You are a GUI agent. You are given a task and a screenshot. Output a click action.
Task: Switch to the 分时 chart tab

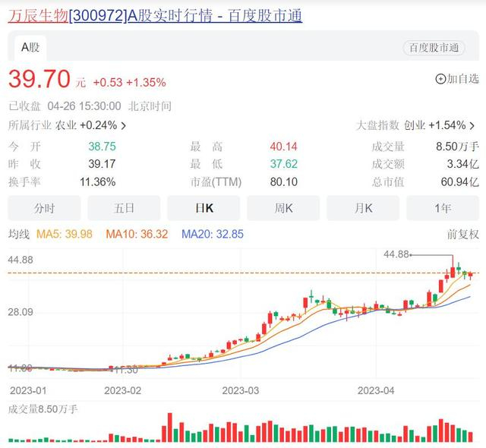(x=44, y=208)
